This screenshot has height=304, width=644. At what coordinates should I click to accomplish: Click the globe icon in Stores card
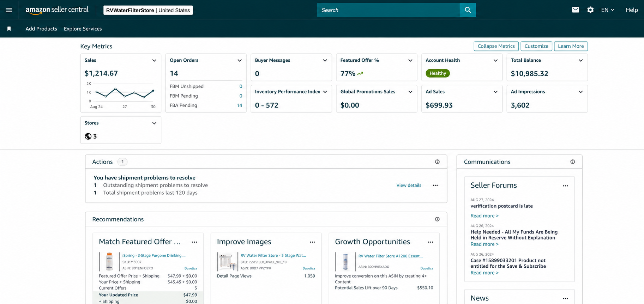pyautogui.click(x=88, y=136)
